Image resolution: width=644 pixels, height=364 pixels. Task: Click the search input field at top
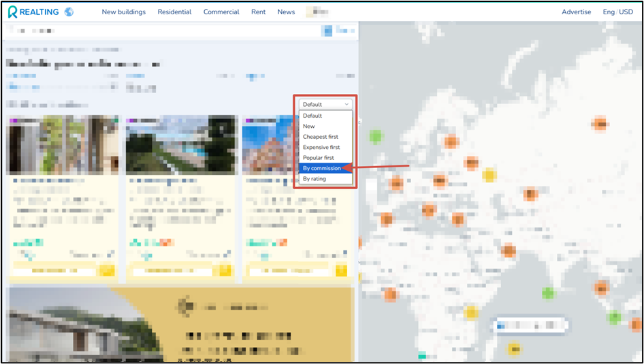162,31
